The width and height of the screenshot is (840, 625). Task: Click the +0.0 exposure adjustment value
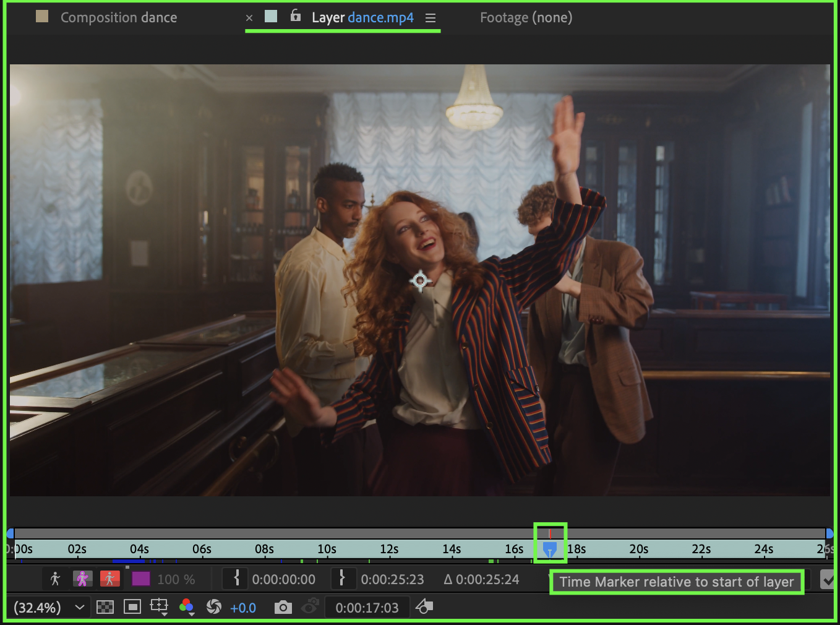243,608
